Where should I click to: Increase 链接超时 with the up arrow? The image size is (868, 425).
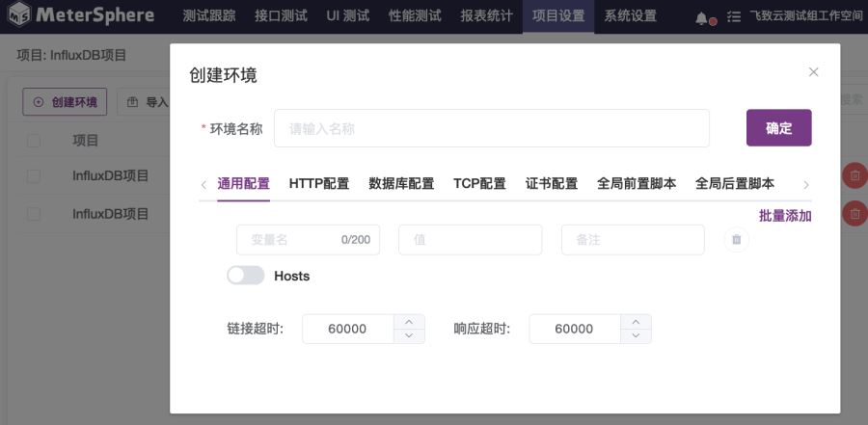click(x=409, y=322)
